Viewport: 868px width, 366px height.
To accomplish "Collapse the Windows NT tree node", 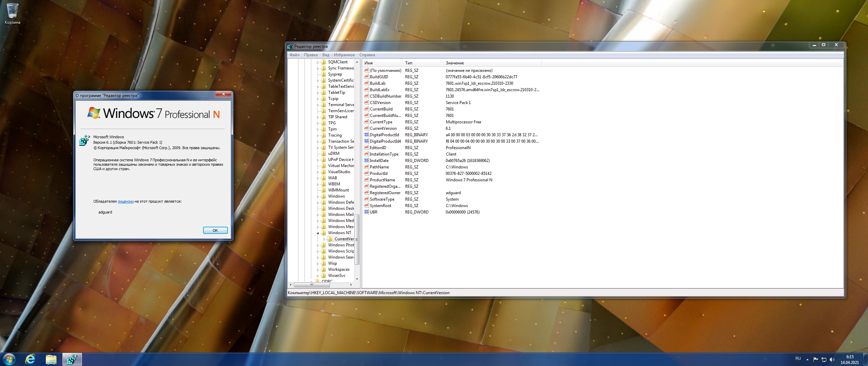I will tap(318, 233).
